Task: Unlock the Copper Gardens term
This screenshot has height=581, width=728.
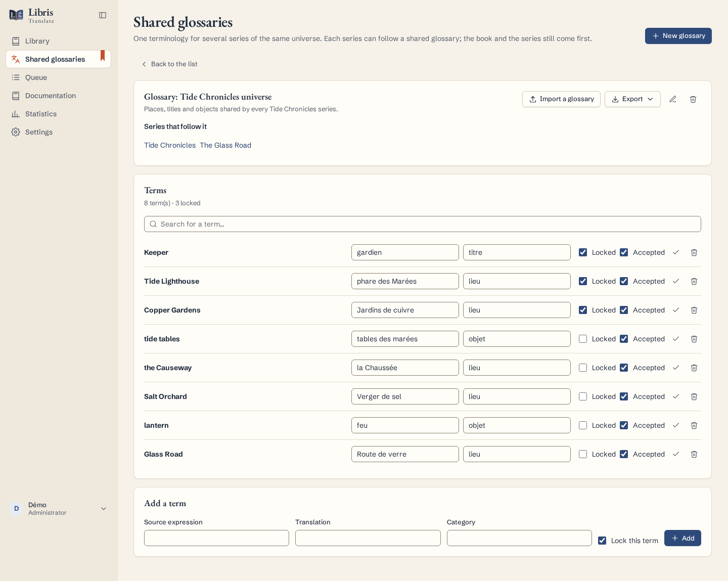Action: coord(583,310)
